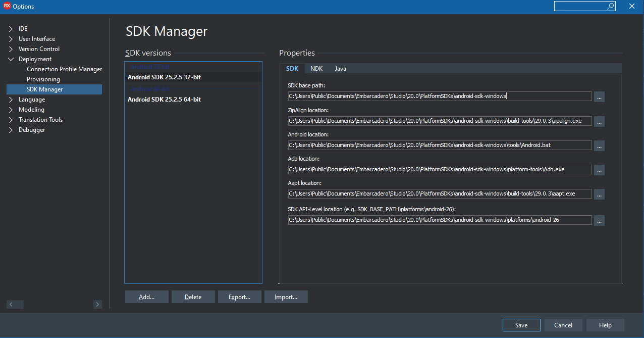Browse for the SDK base path
The width and height of the screenshot is (644, 338).
point(599,96)
